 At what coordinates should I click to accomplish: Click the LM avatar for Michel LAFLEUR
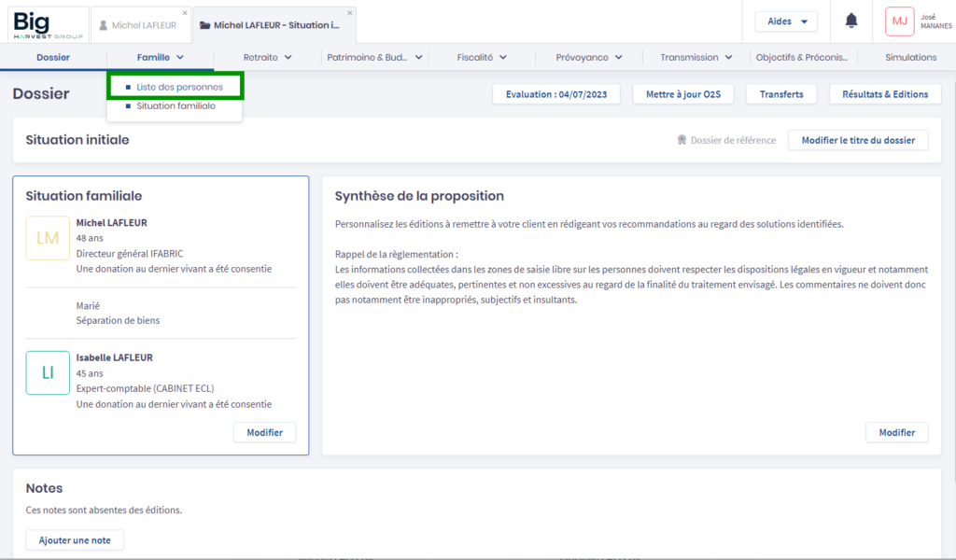click(x=48, y=238)
